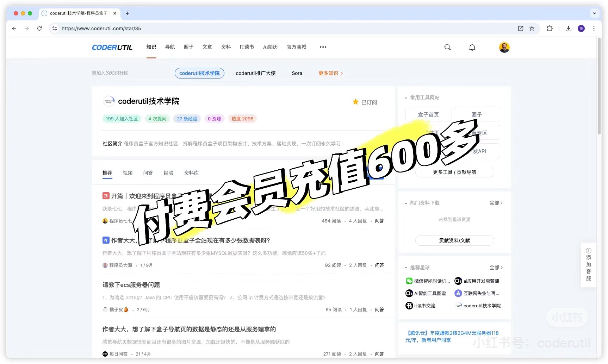608x364 pixels.
Task: Open the Ai简历 navigation menu item
Action: (270, 47)
